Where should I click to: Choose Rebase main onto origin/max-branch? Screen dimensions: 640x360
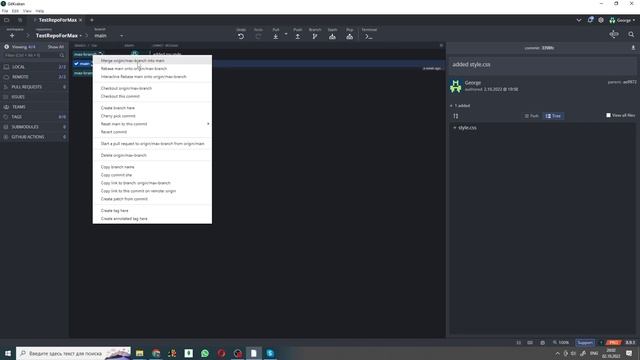coord(152,69)
